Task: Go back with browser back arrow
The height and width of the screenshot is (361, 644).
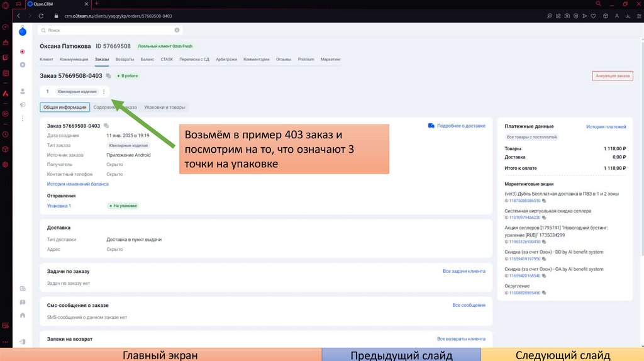Action: pos(18,16)
